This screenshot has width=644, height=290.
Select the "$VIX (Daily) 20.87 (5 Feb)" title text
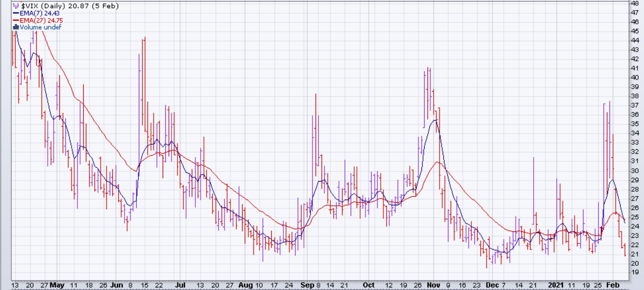(x=70, y=6)
